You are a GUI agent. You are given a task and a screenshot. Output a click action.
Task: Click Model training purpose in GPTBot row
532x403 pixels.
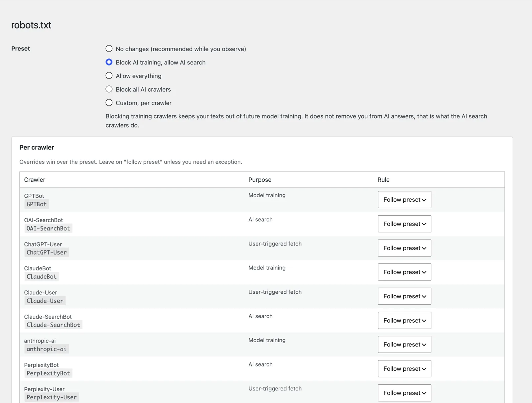267,195
